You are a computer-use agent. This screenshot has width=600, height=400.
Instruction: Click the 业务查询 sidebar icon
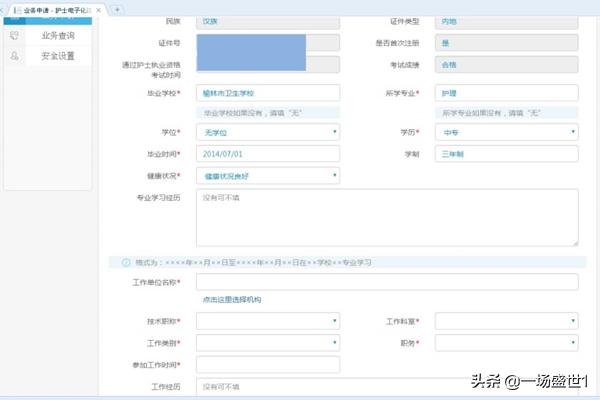click(x=14, y=35)
